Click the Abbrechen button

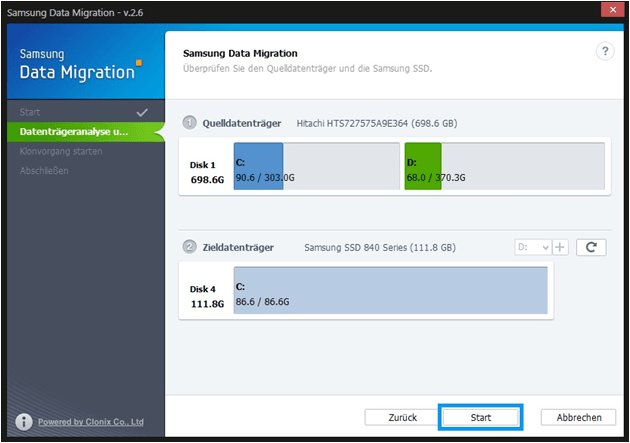[578, 417]
